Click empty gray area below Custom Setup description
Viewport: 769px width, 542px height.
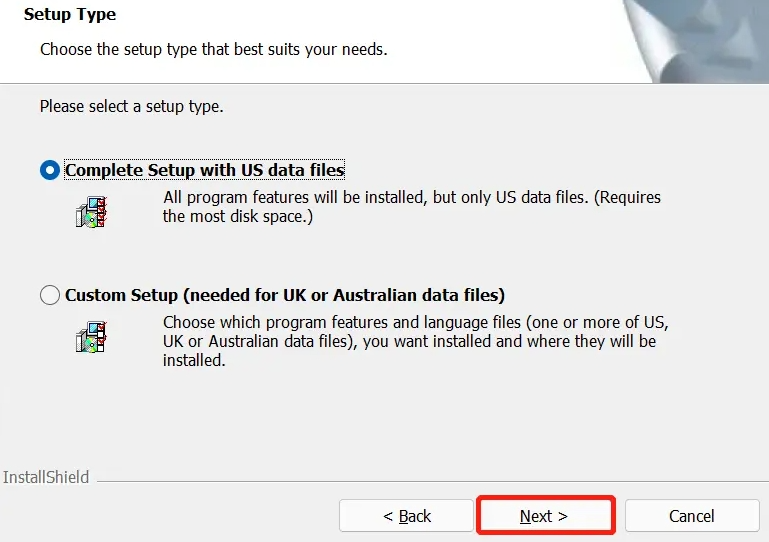[x=400, y=420]
